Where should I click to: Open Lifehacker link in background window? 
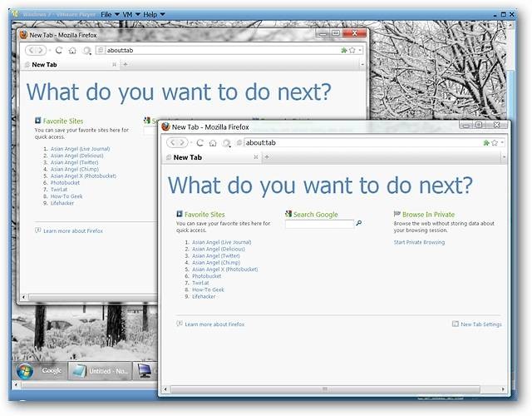[62, 203]
